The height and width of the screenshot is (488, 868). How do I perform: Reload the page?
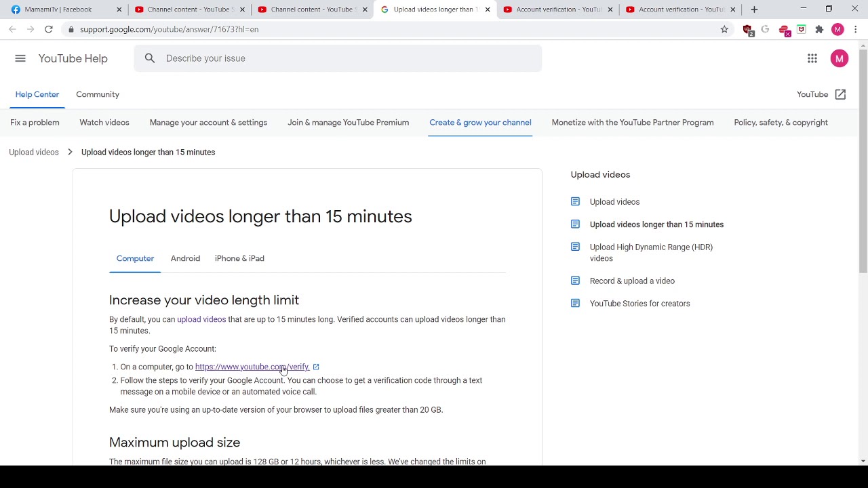pyautogui.click(x=49, y=29)
